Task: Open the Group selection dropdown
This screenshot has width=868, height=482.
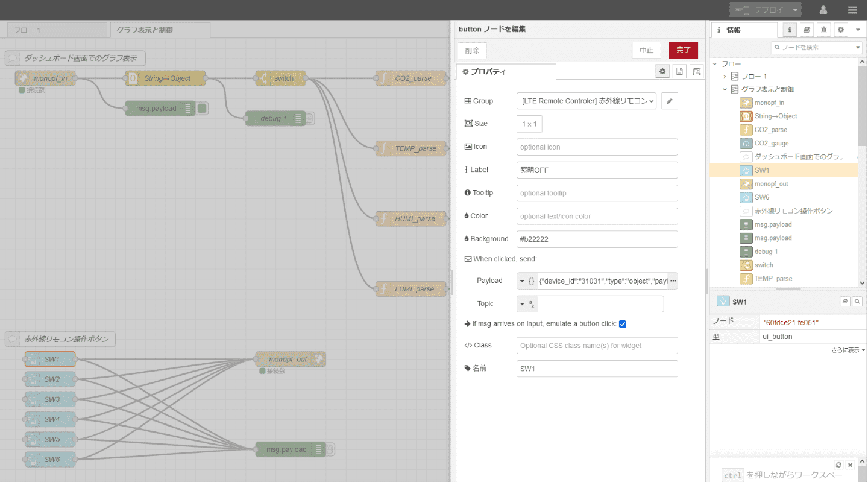Action: click(586, 101)
